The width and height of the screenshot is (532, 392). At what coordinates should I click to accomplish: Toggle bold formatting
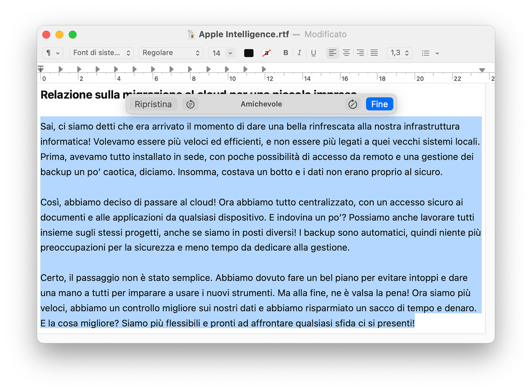point(285,53)
